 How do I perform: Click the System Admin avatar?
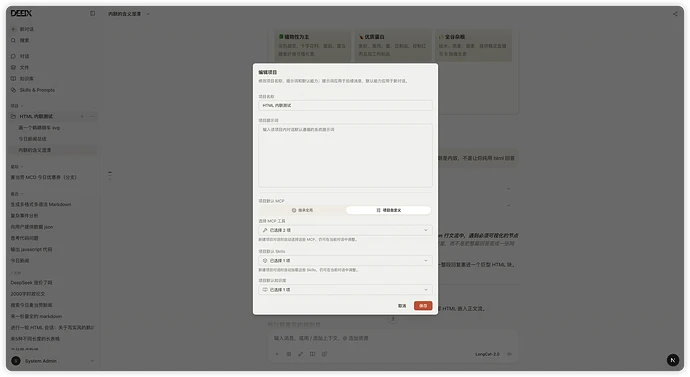[x=16, y=361]
